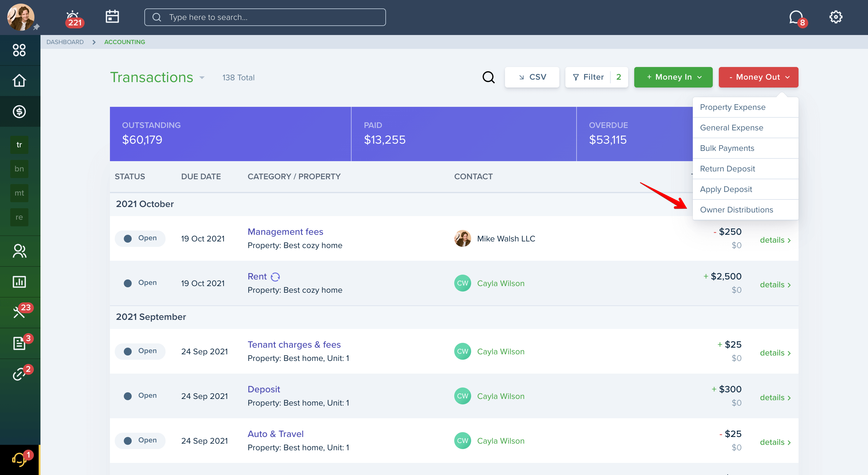Open the contacts people sidebar icon
868x475 pixels.
point(19,251)
